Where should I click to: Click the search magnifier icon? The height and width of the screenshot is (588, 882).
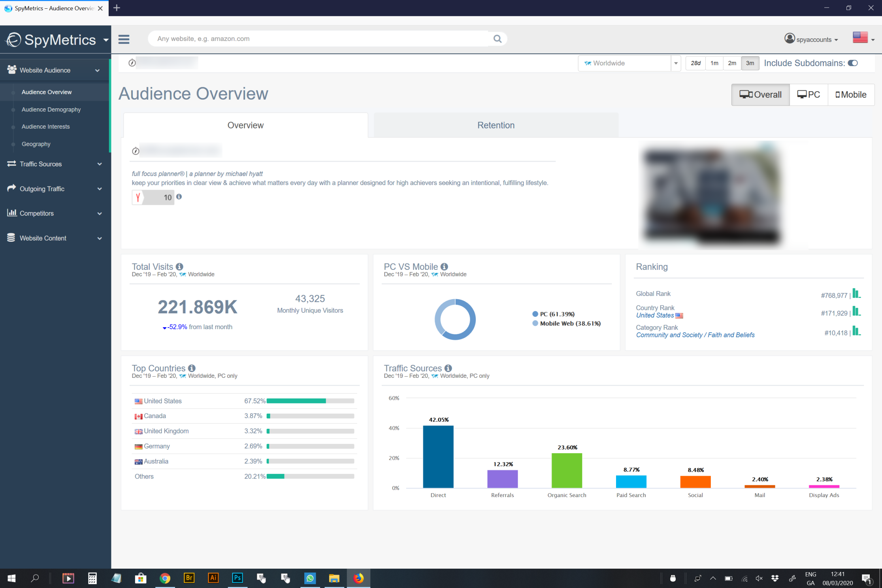point(497,39)
